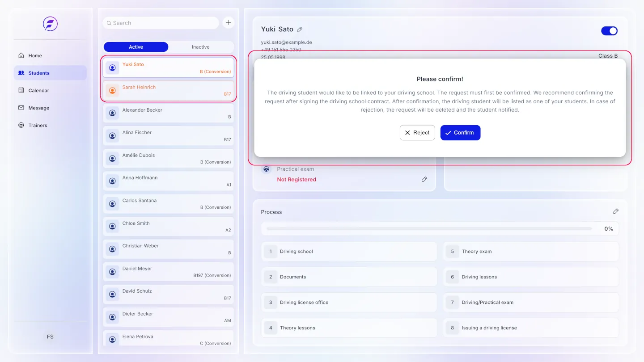Click the plus icon to add a student
644x362 pixels.
coord(228,23)
